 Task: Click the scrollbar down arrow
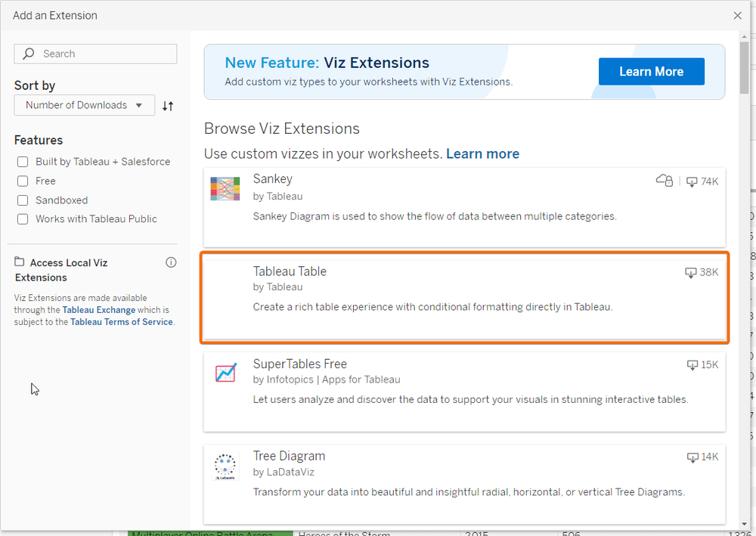(745, 525)
